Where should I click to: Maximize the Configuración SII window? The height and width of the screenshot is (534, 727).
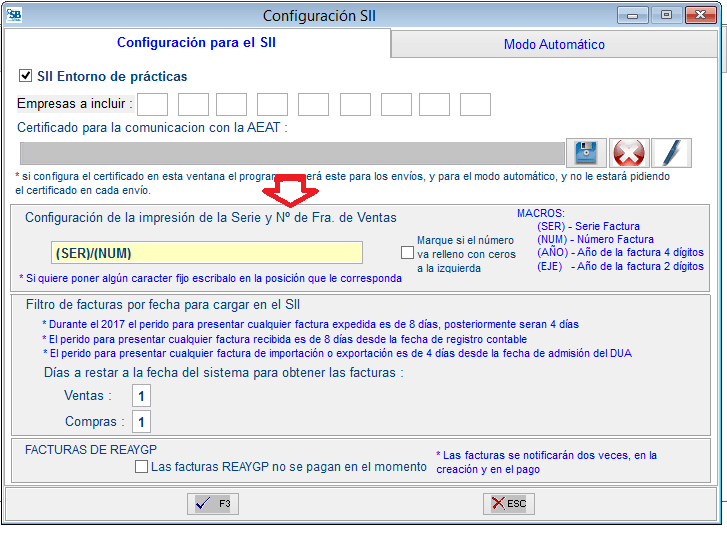[x=666, y=15]
